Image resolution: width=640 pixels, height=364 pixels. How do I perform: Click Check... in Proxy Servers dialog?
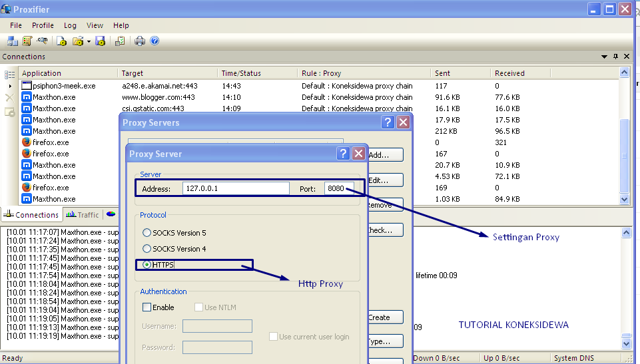pos(386,230)
